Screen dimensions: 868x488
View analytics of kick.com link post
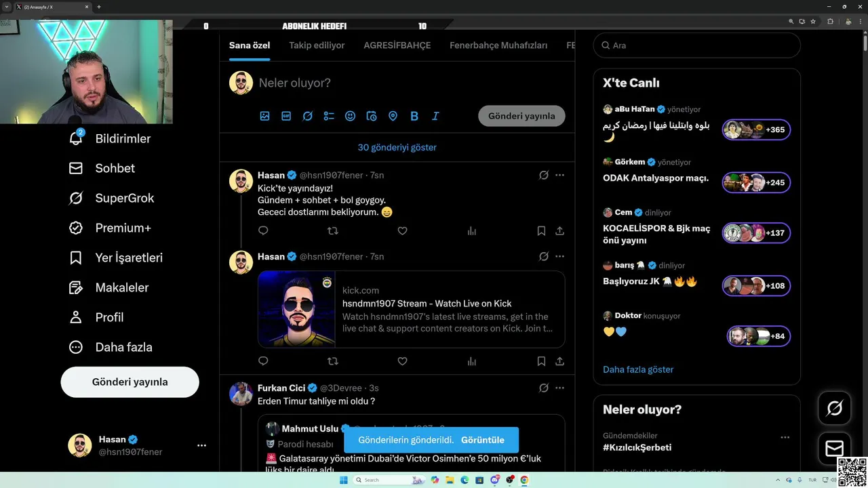point(471,361)
